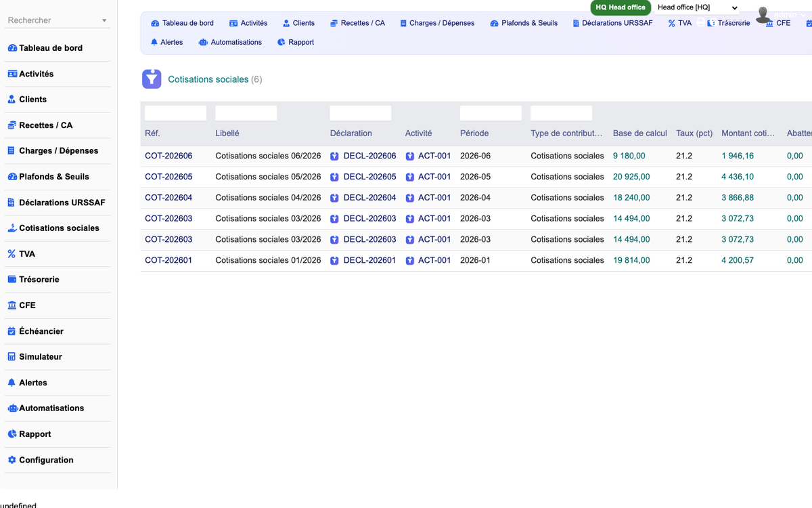Click the Configuration gear icon in the sidebar
Screen dimensions: 812x508
tap(12, 460)
